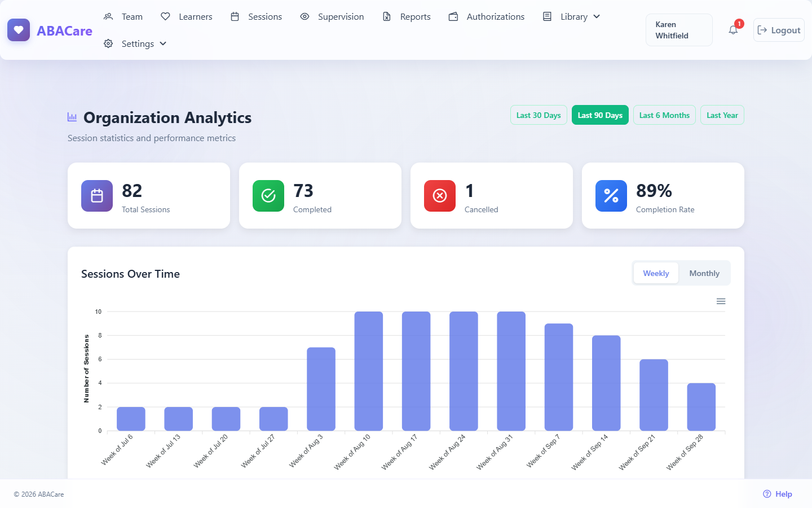Click the "Week of Sep 14" axis label
Image resolution: width=812 pixels, height=508 pixels.
pyautogui.click(x=590, y=452)
